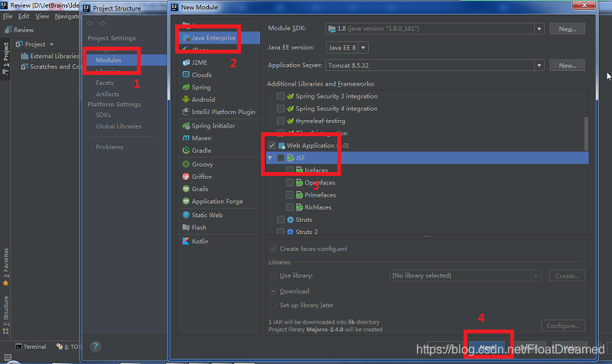Click the Scratches and Consoles icon

[x=24, y=67]
